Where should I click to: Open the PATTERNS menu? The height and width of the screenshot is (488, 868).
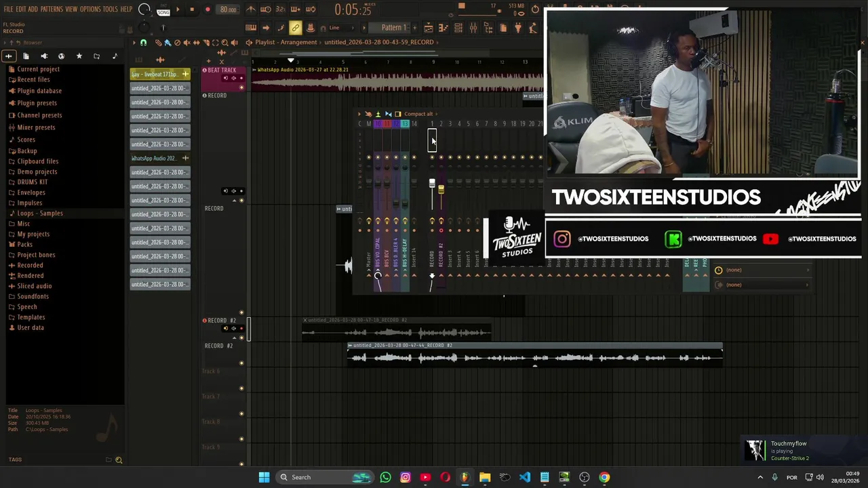point(52,9)
